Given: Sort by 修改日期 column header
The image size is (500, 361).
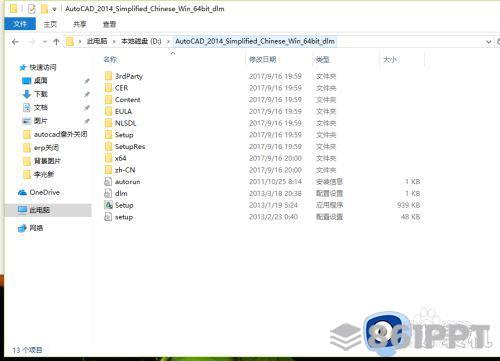Looking at the screenshot, I should point(263,60).
